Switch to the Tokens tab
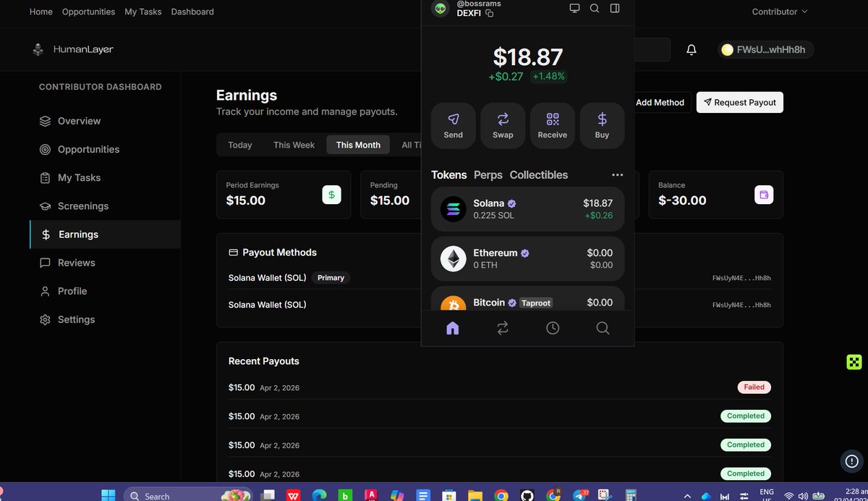Viewport: 868px width, 501px height. 449,175
